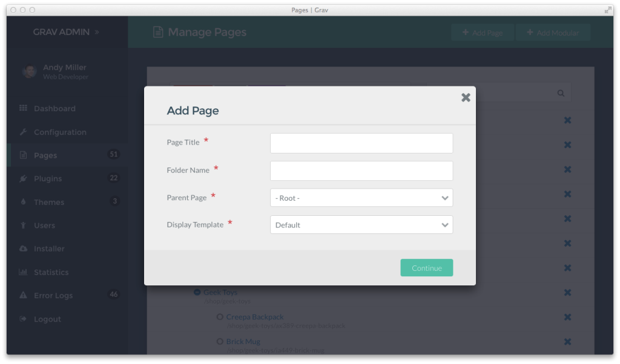The image size is (620, 364).
Task: Click the Users person icon
Action: [x=24, y=225]
